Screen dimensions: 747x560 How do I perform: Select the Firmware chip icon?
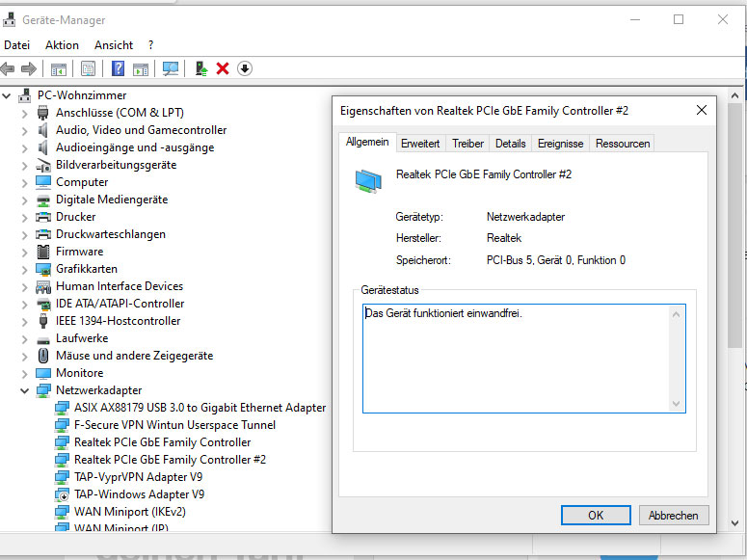42,252
